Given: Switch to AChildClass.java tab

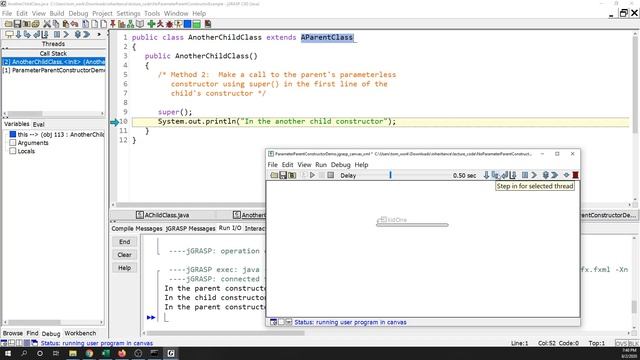Looking at the screenshot, I should coord(162,215).
